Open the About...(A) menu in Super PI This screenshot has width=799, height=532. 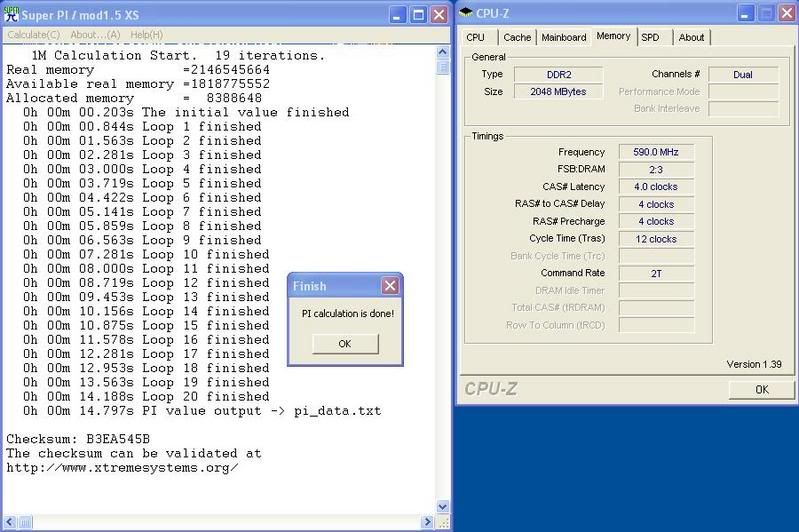(x=95, y=35)
